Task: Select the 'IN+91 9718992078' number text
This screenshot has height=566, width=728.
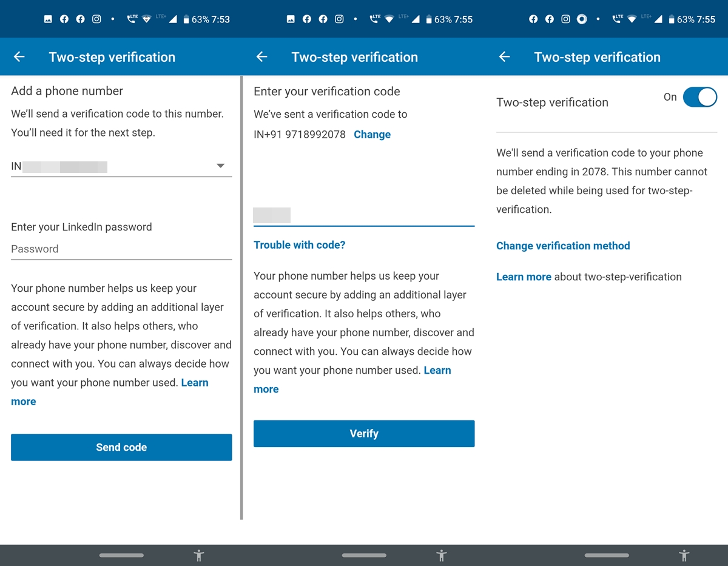Action: click(300, 135)
